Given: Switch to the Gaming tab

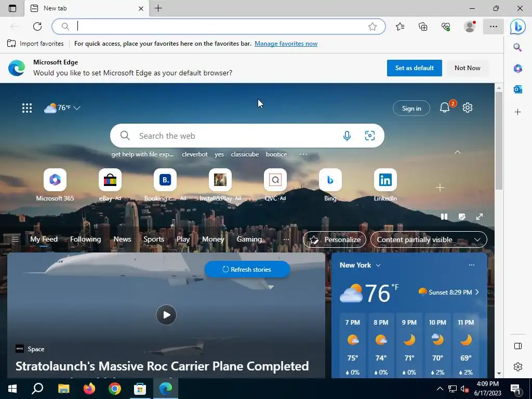Looking at the screenshot, I should click(249, 239).
